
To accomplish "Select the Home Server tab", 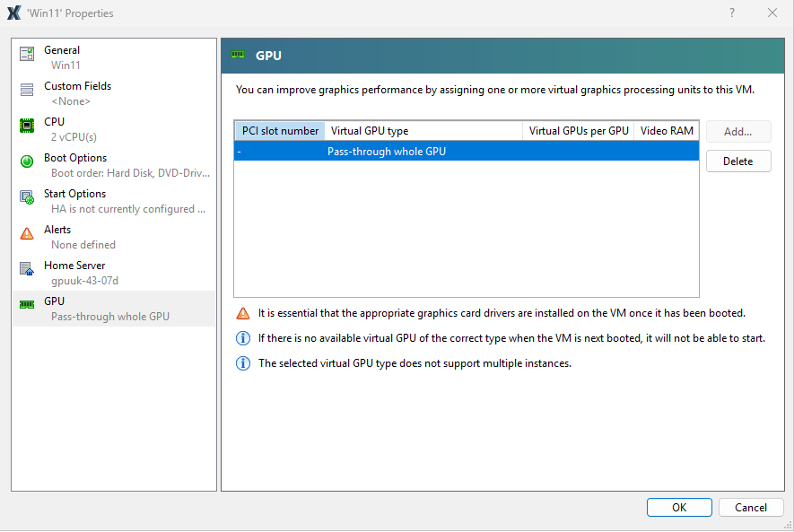I will [x=114, y=273].
